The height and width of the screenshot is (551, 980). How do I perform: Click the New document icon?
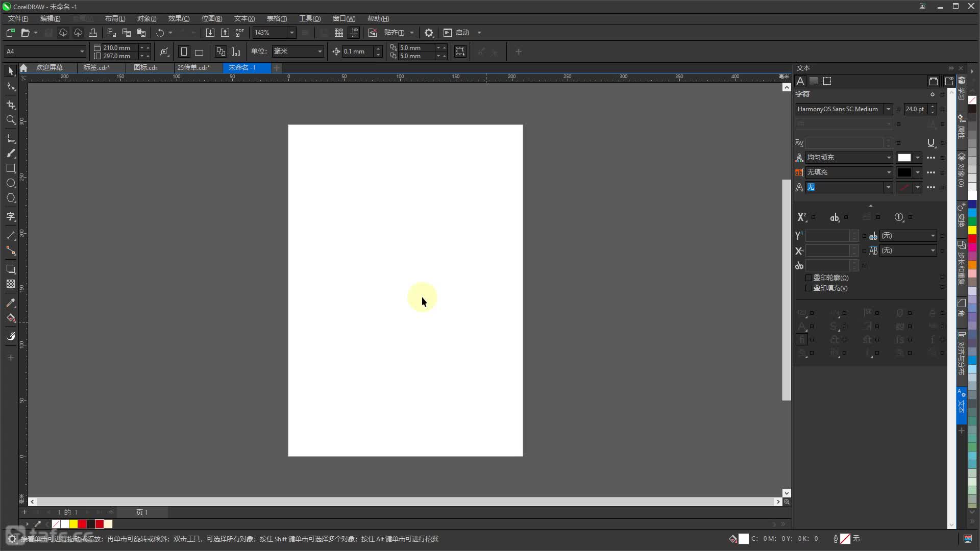(x=10, y=33)
